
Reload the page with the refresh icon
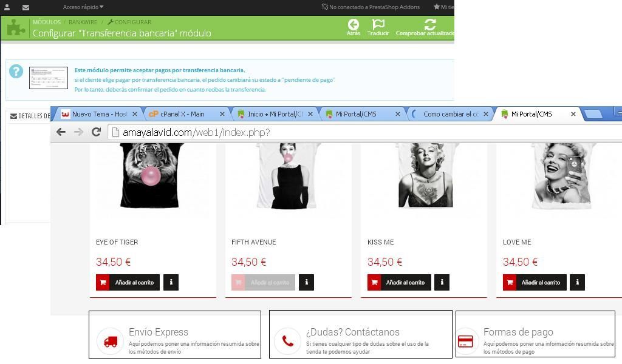click(96, 132)
